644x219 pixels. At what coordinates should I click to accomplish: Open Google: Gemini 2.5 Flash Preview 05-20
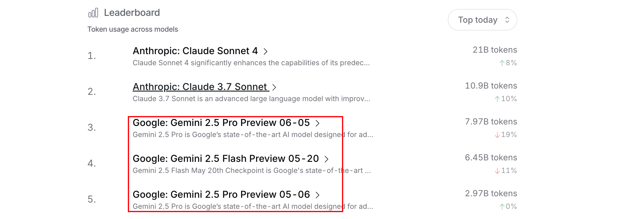tap(226, 159)
